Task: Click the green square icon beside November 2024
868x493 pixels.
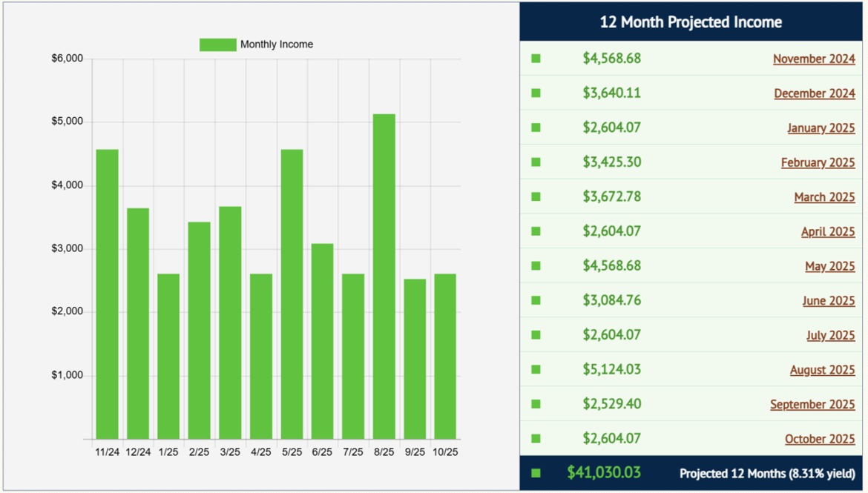Action: pos(536,59)
